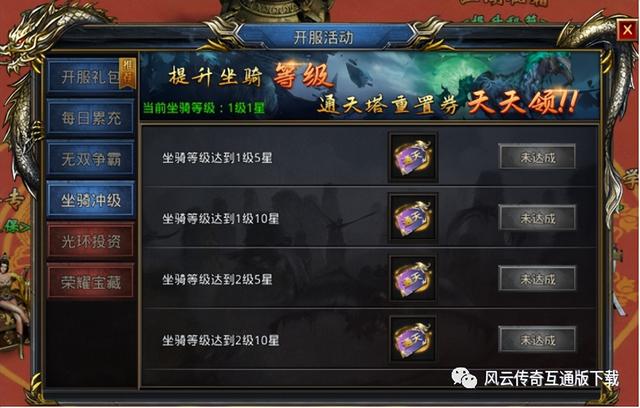Select the 无双争霸 tab
The height and width of the screenshot is (408, 640).
tap(91, 159)
